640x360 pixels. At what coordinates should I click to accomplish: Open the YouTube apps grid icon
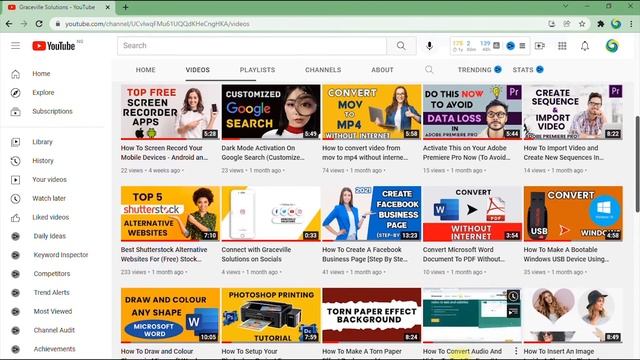562,46
